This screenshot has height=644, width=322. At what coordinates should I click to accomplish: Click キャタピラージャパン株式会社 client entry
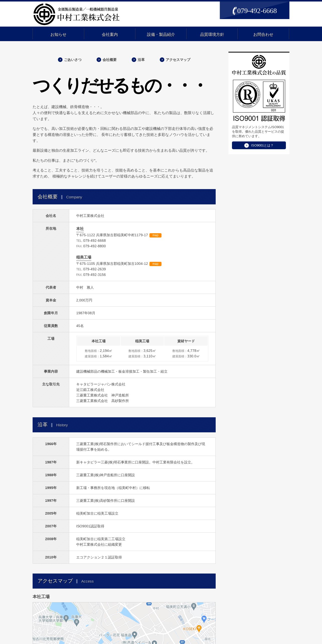101,384
